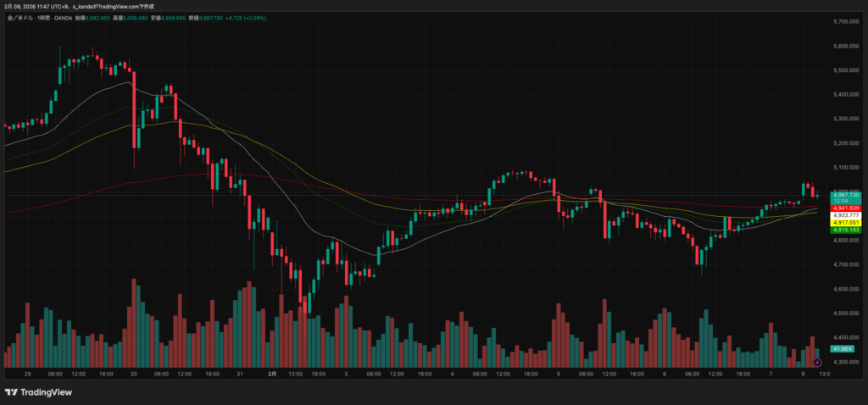Image resolution: width=868 pixels, height=405 pixels.
Task: Click the 4,300.000 price axis label
Action: [848, 363]
